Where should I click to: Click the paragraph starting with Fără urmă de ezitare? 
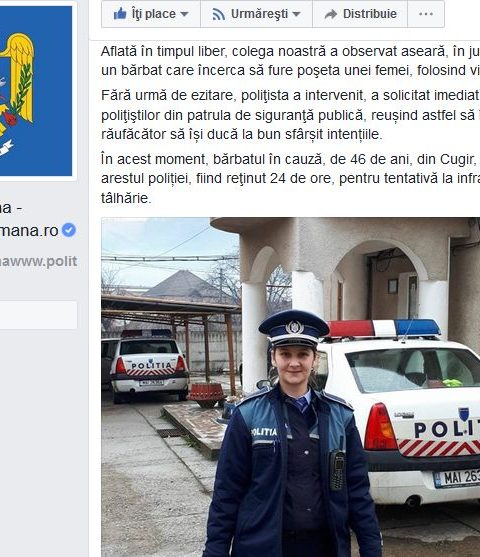pyautogui.click(x=291, y=115)
